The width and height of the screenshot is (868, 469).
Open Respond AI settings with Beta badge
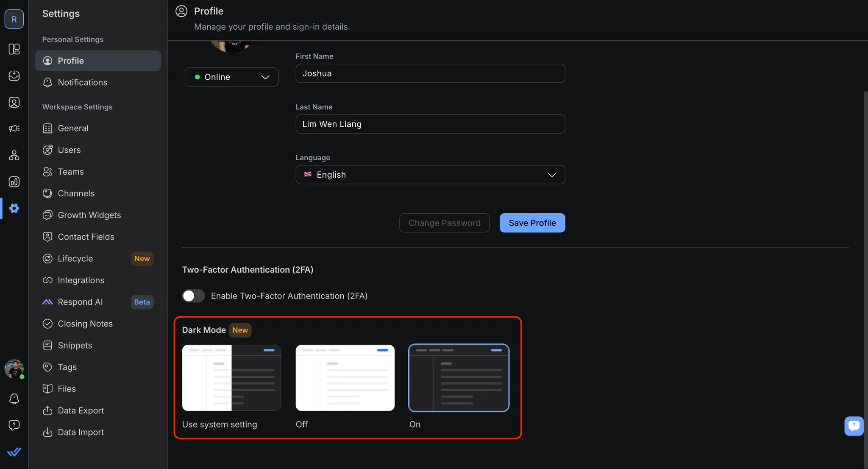coord(81,302)
